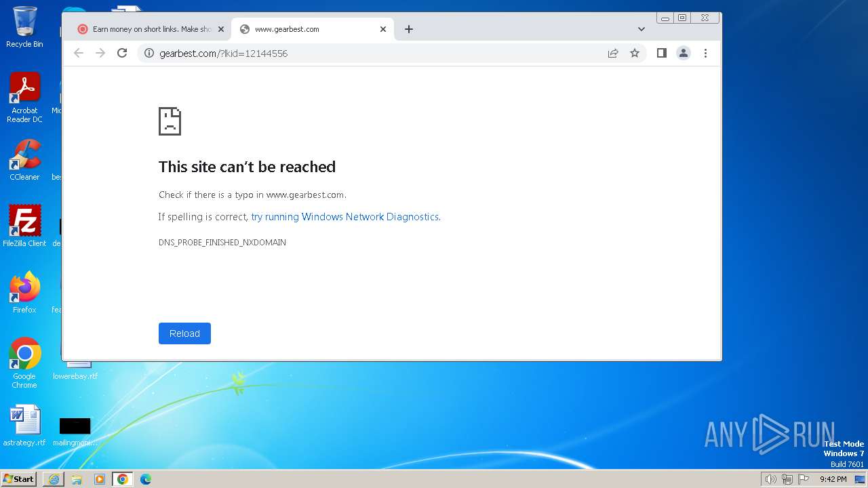Click the This site can't be reached heading
Screen dimensions: 868x488
tap(247, 167)
